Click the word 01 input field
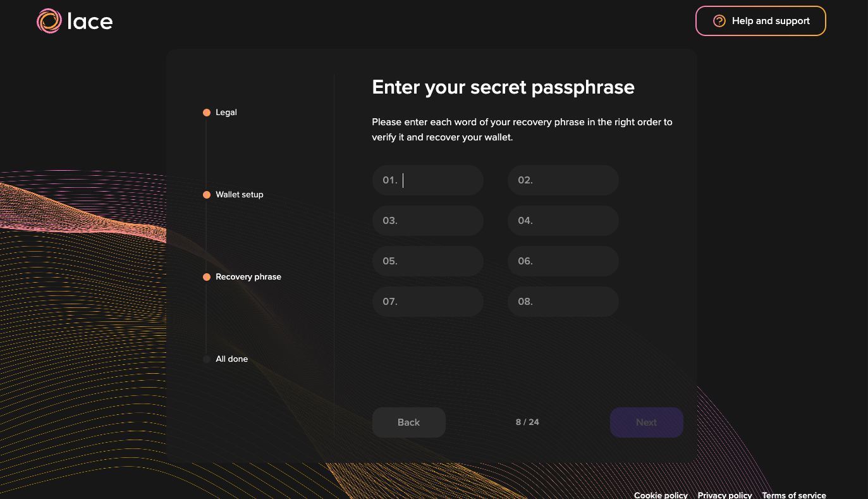Screen dimensions: 868x499 [x=427, y=180]
